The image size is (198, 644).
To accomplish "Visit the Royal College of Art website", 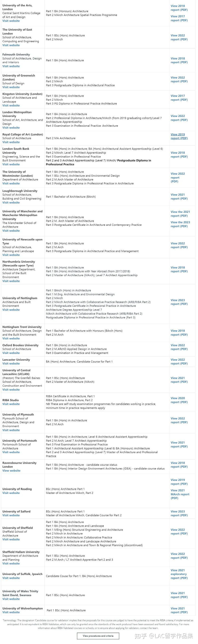I will [11, 142].
